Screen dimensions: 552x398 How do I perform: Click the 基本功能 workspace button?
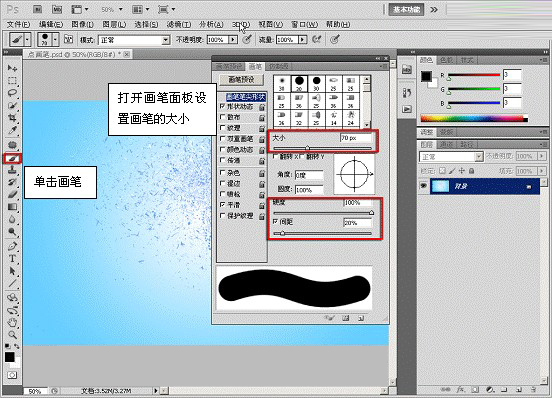pyautogui.click(x=406, y=10)
